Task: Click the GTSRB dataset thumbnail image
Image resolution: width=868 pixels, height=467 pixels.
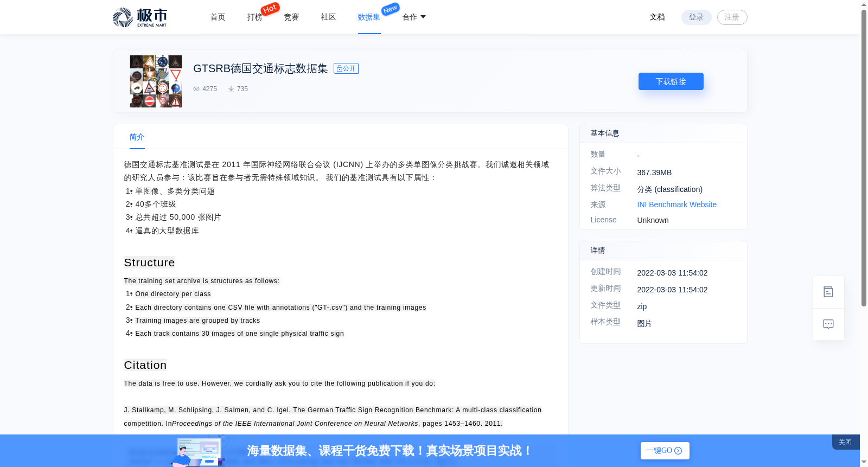Action: click(x=156, y=81)
